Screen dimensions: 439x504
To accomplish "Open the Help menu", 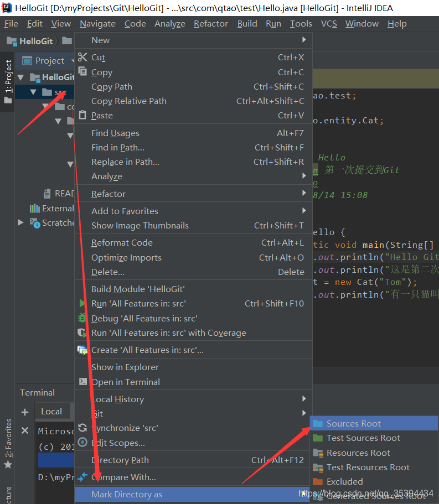I will point(397,23).
